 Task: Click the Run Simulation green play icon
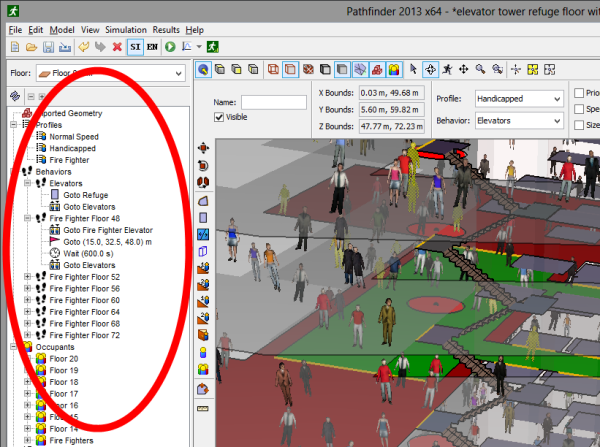tap(170, 47)
